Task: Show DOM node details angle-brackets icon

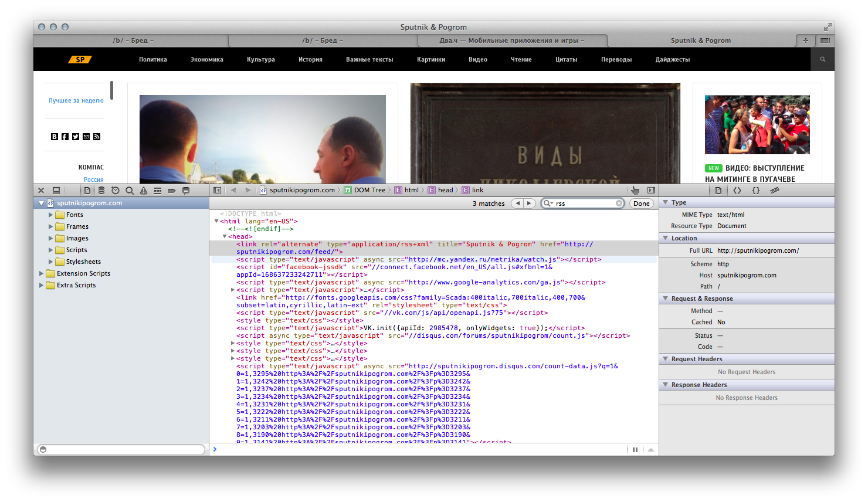Action: tap(737, 191)
